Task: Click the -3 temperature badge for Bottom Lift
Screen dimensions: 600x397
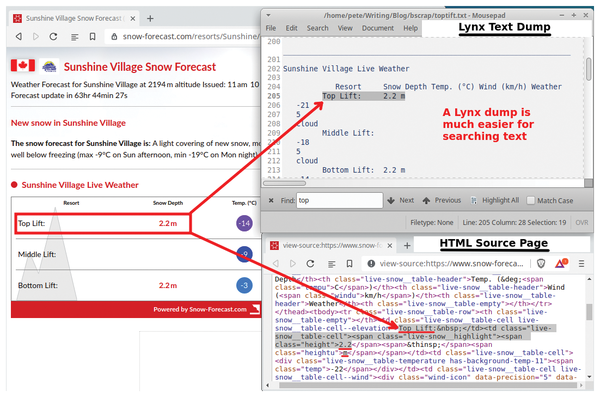Action: coord(245,285)
